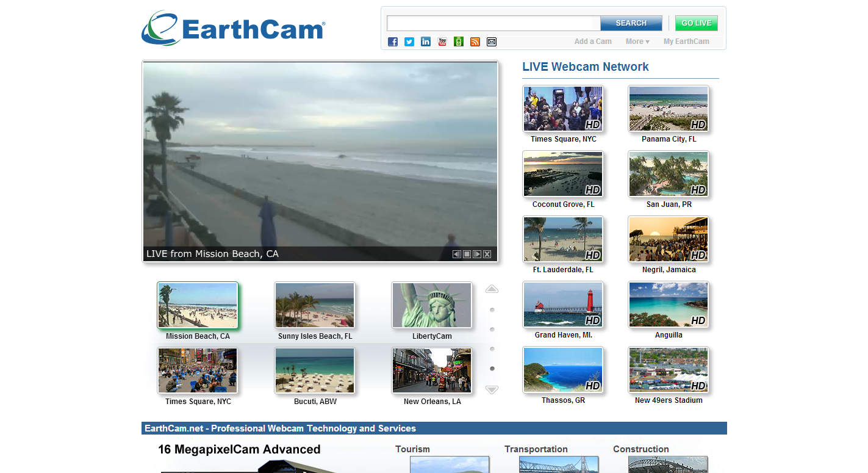Select the New Orleans, LA thumbnail
This screenshot has width=868, height=473.
[432, 370]
